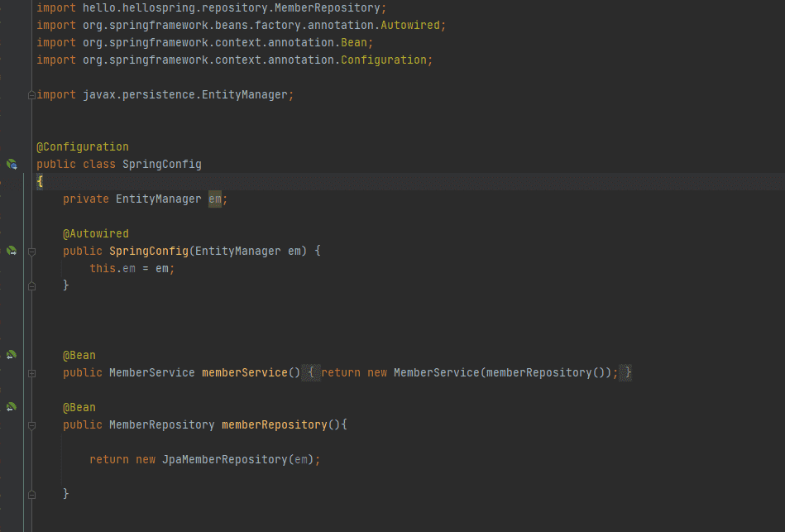Click the class opening brace on the highlighted line
This screenshot has width=785, height=532.
click(40, 182)
